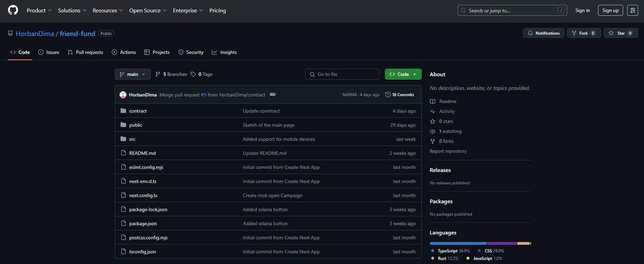Expand the Open Source menu
The width and height of the screenshot is (644, 264).
[148, 10]
